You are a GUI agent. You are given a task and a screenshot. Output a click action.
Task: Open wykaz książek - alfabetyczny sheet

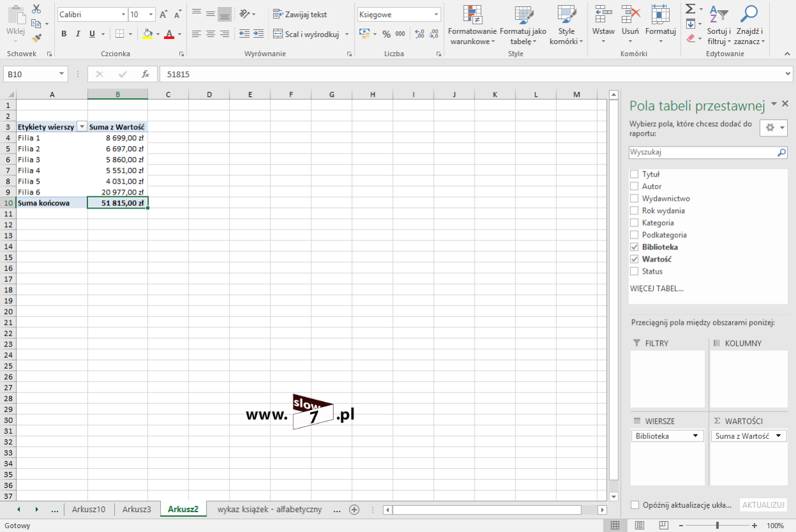coord(269,509)
